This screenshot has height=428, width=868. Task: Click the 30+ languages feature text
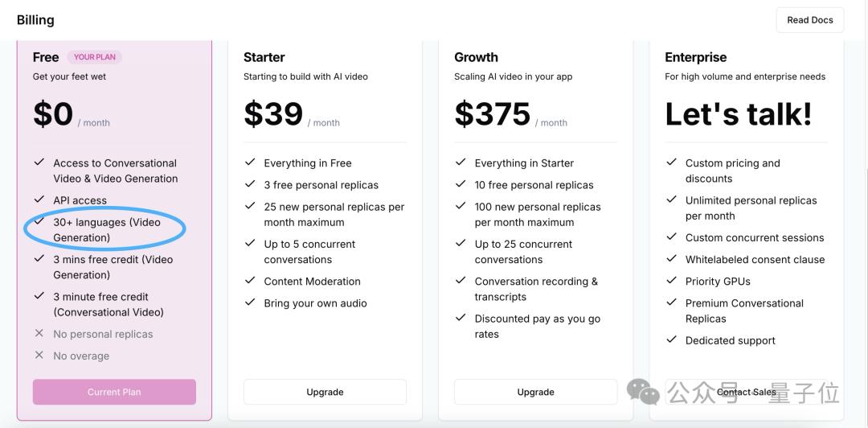coord(106,229)
